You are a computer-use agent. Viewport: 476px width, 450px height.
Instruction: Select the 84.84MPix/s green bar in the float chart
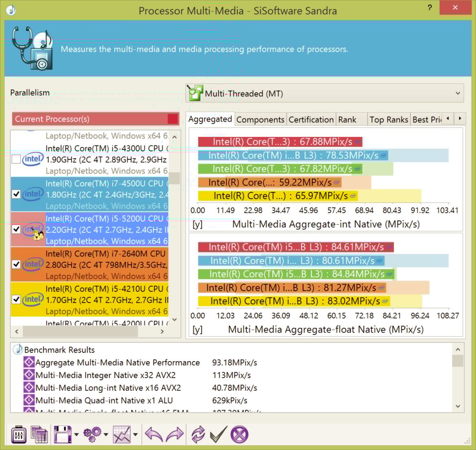296,274
